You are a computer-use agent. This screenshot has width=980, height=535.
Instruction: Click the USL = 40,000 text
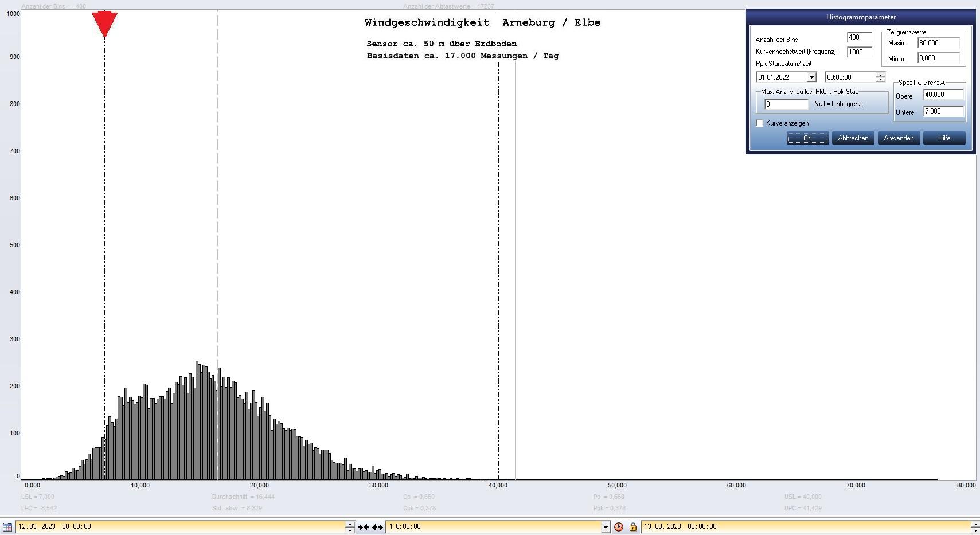803,497
